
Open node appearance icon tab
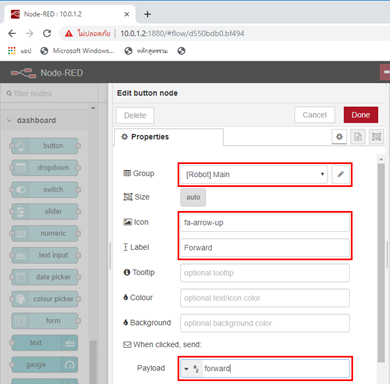click(x=377, y=137)
